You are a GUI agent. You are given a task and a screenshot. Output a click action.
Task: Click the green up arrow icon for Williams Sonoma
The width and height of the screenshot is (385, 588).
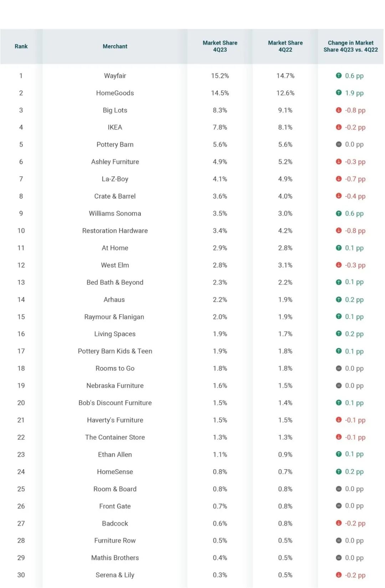point(339,213)
